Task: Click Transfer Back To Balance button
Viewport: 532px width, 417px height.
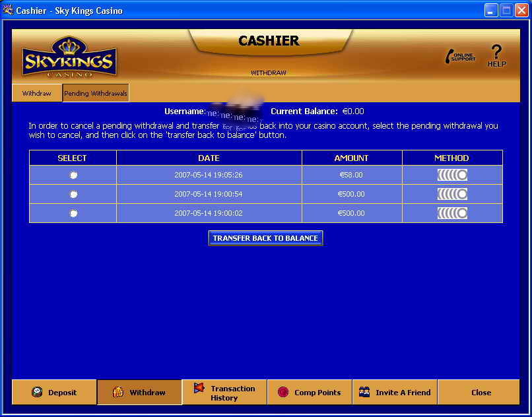Action: click(265, 238)
